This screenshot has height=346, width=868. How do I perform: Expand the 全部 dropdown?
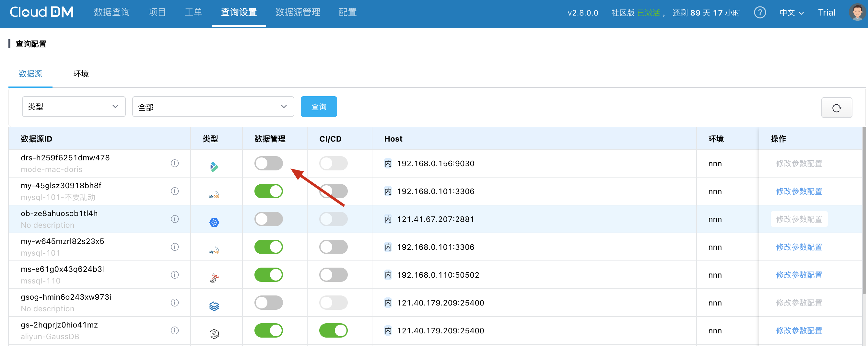click(x=213, y=107)
